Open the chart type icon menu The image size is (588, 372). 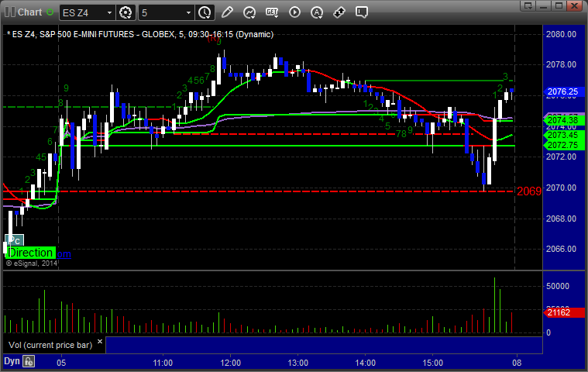pyautogui.click(x=249, y=12)
